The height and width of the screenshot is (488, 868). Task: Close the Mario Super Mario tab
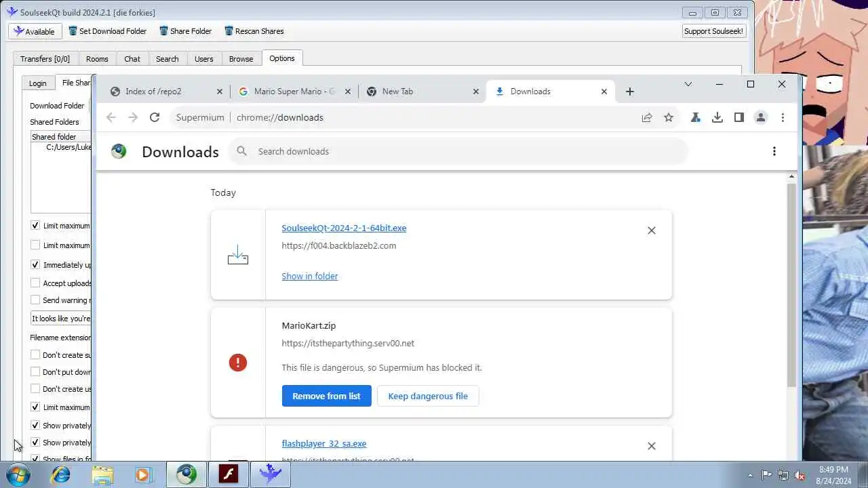tap(348, 91)
